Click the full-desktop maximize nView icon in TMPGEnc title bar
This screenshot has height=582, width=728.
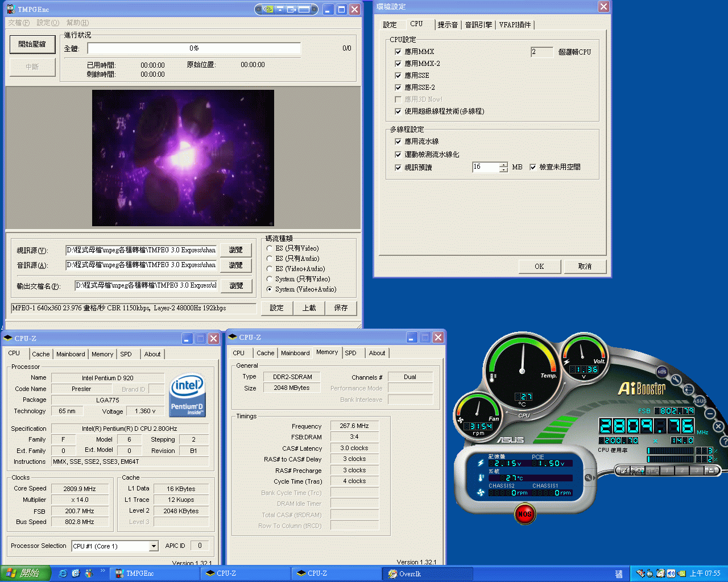304,9
